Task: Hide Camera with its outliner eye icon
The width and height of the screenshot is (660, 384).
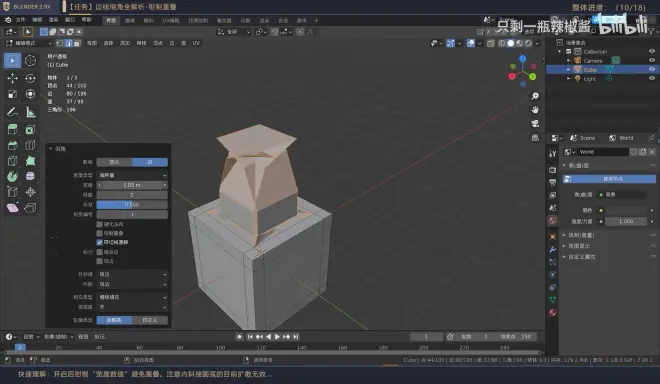Action: click(x=652, y=60)
